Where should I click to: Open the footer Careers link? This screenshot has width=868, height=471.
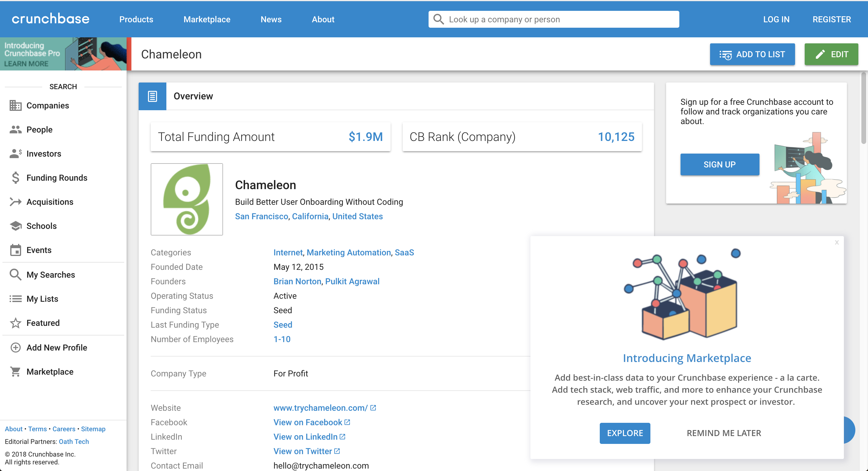tap(64, 429)
